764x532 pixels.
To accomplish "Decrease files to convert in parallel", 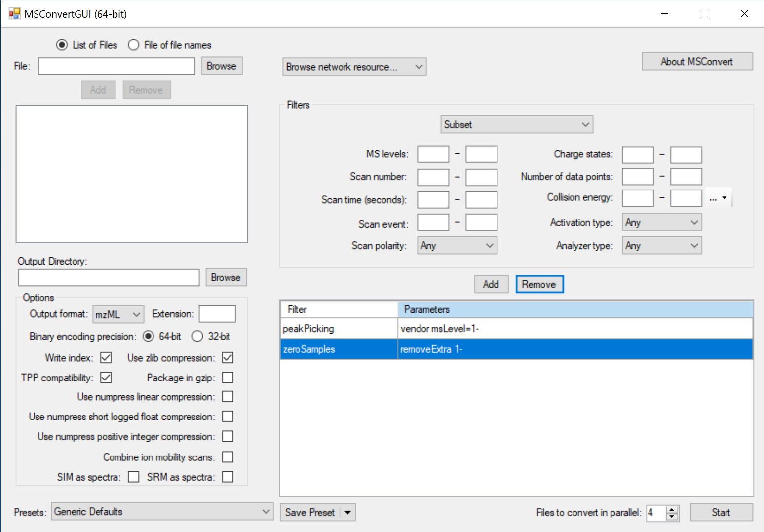I will coord(672,517).
